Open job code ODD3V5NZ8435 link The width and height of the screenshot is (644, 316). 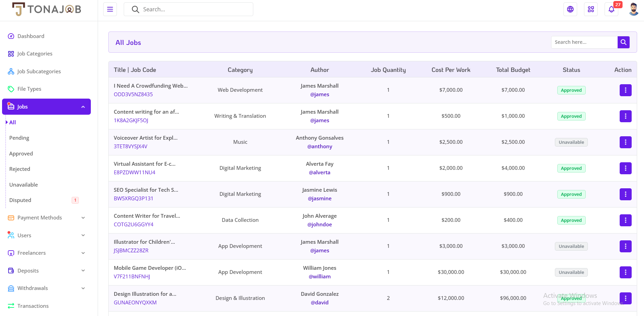coord(133,94)
